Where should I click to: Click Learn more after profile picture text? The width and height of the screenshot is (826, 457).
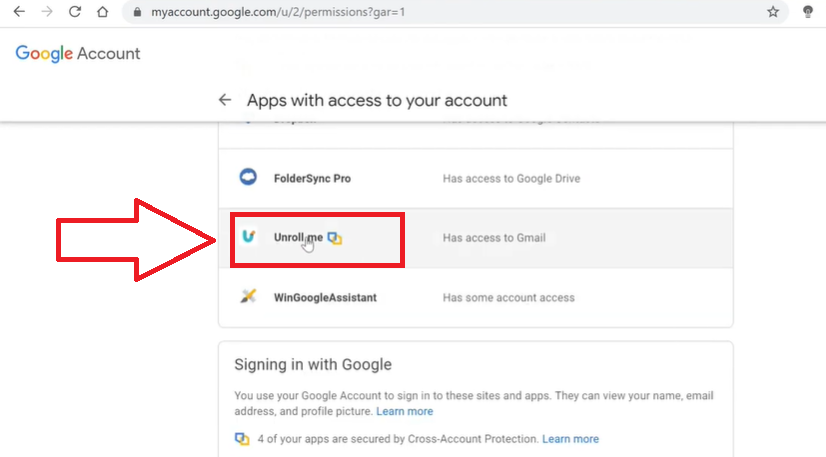point(405,411)
